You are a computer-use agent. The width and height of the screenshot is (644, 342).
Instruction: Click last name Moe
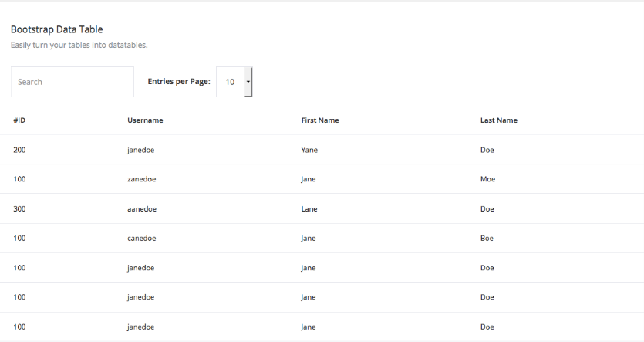pyautogui.click(x=487, y=179)
